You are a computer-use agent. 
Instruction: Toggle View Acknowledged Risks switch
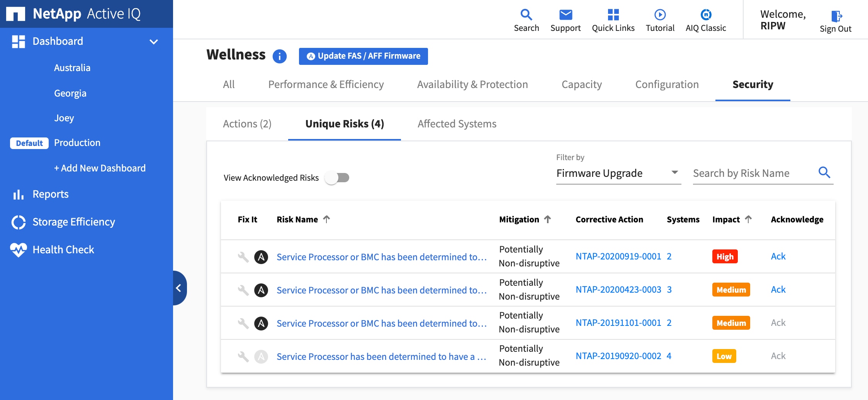pyautogui.click(x=337, y=178)
